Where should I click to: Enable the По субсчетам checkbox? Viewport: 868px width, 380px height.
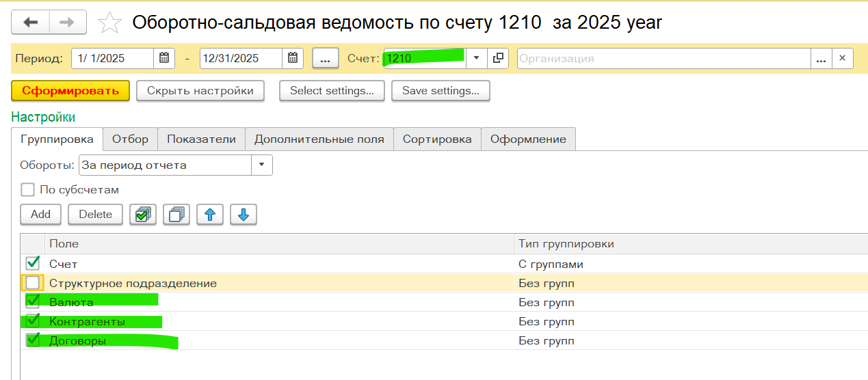tap(27, 189)
